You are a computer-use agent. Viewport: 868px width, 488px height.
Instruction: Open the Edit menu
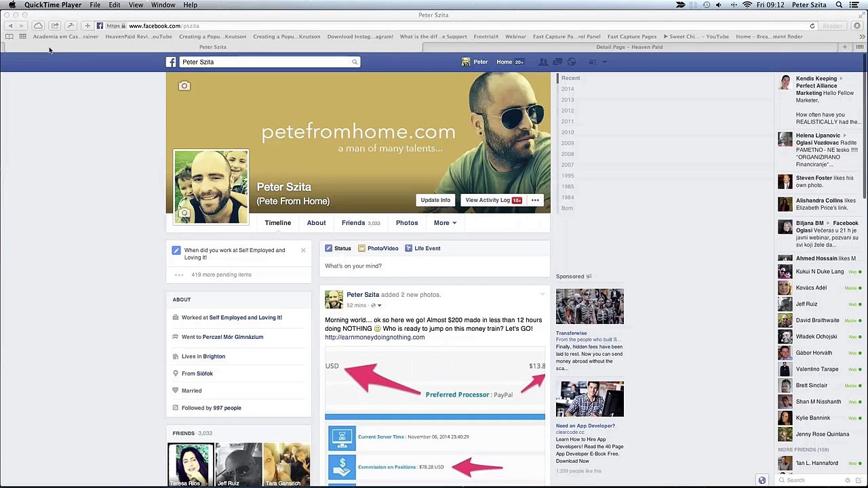(x=115, y=5)
